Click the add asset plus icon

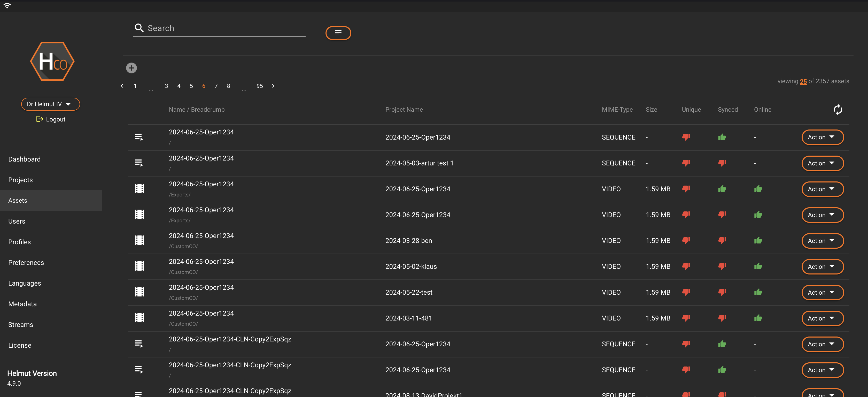tap(131, 68)
